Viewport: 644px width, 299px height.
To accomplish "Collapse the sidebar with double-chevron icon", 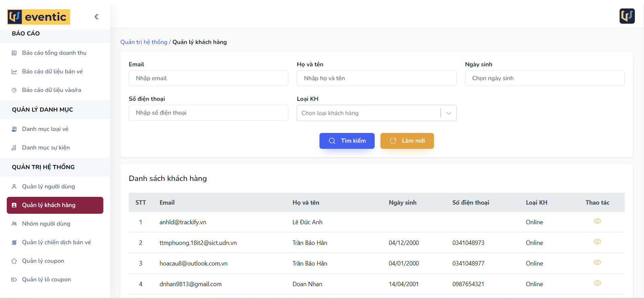I will [97, 17].
